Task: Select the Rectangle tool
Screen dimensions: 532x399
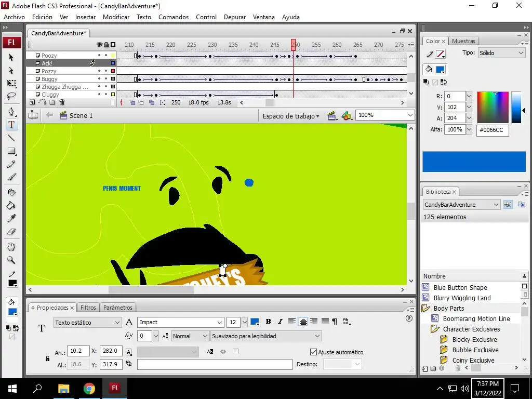Action: 11,151
